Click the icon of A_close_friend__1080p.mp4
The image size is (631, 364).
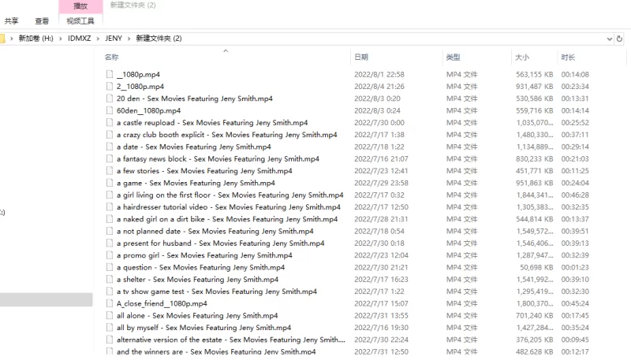tap(110, 303)
